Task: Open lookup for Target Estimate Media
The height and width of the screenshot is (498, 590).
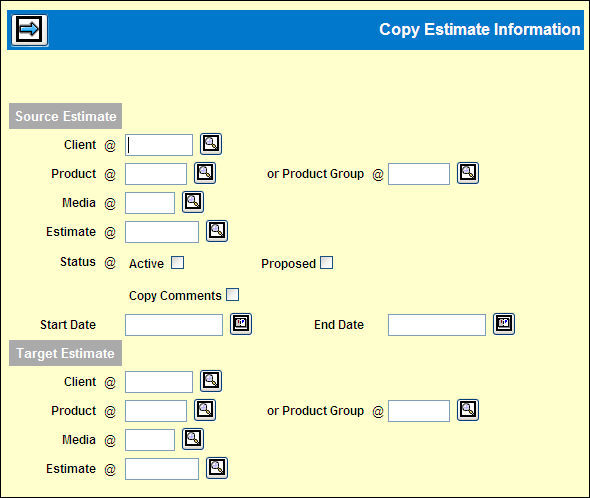Action: pyautogui.click(x=193, y=439)
